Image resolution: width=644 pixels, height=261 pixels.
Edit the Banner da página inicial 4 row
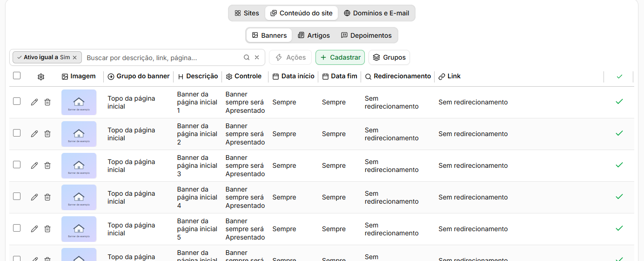coord(34,197)
